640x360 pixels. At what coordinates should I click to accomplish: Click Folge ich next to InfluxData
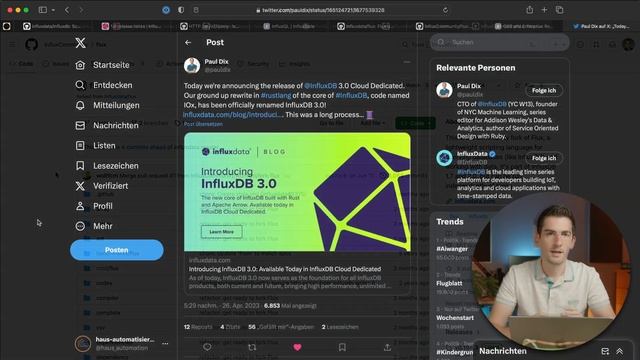point(544,158)
